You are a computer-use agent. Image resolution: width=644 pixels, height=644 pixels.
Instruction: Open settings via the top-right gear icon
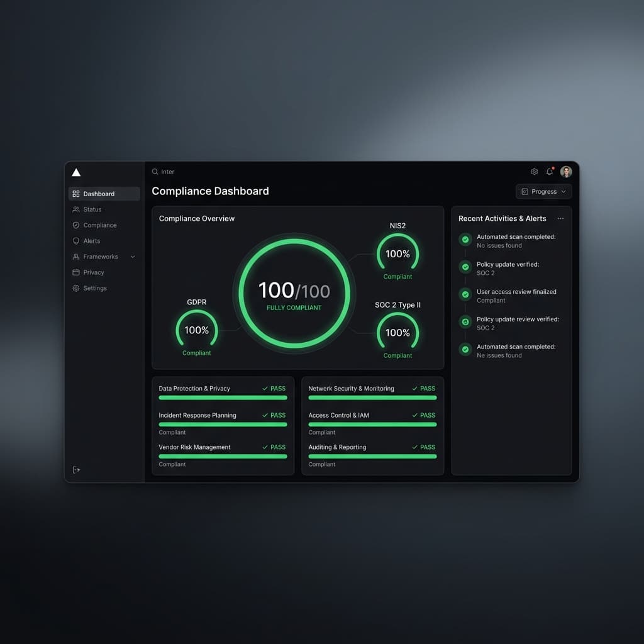(x=535, y=172)
